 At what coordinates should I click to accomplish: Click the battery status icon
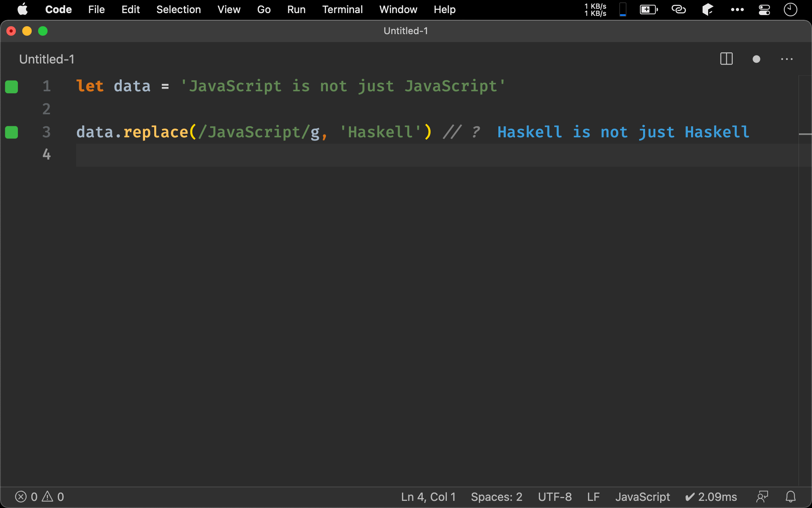pyautogui.click(x=649, y=10)
